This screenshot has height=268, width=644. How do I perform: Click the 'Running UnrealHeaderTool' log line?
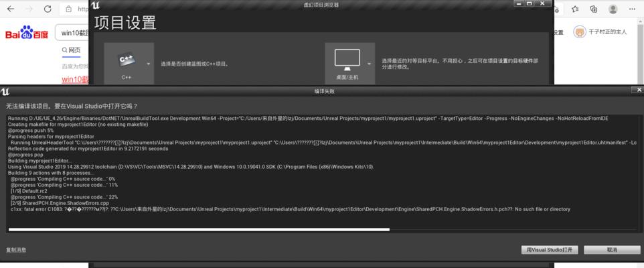point(323,143)
